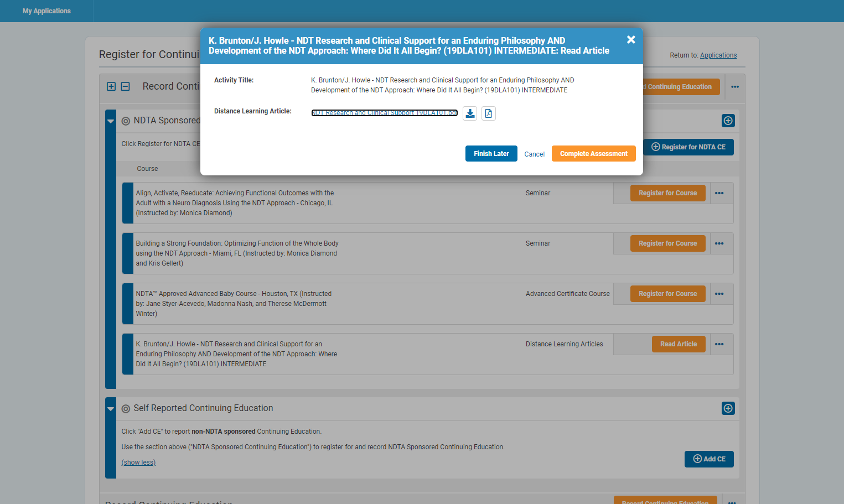Image resolution: width=844 pixels, height=504 pixels.
Task: Download the distance learning article file
Action: click(470, 113)
